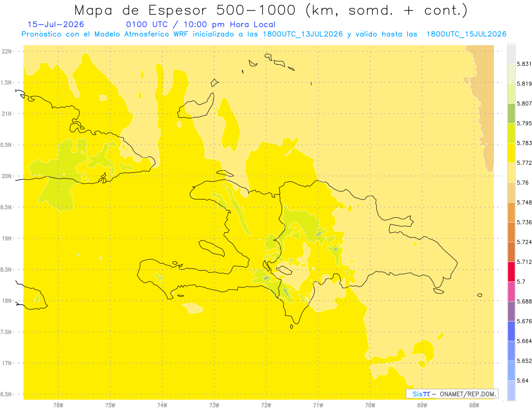Viewport: 532px width, 411px height.
Task: Click the valid-until time '1800UTC_15JUL2026'
Action: 466,34
